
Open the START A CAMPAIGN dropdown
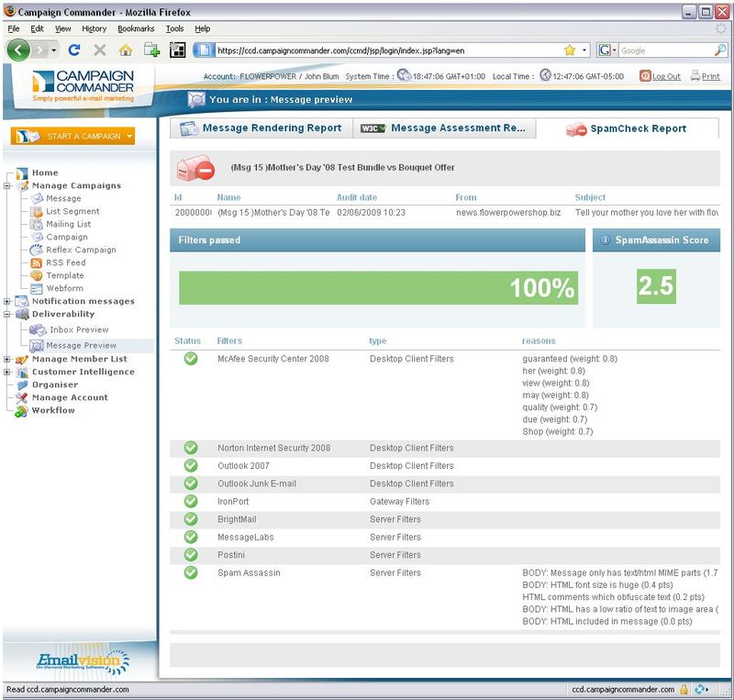(x=128, y=137)
